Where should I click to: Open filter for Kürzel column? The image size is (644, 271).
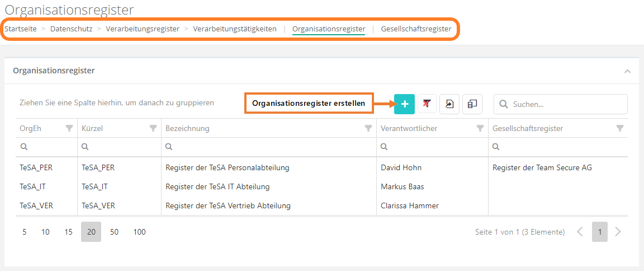pyautogui.click(x=153, y=128)
